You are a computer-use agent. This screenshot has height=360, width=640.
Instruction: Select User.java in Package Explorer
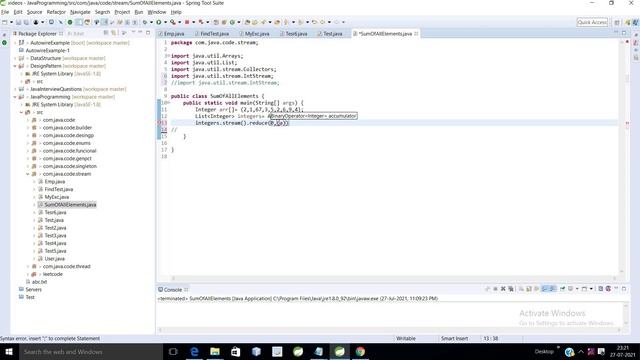(x=54, y=259)
